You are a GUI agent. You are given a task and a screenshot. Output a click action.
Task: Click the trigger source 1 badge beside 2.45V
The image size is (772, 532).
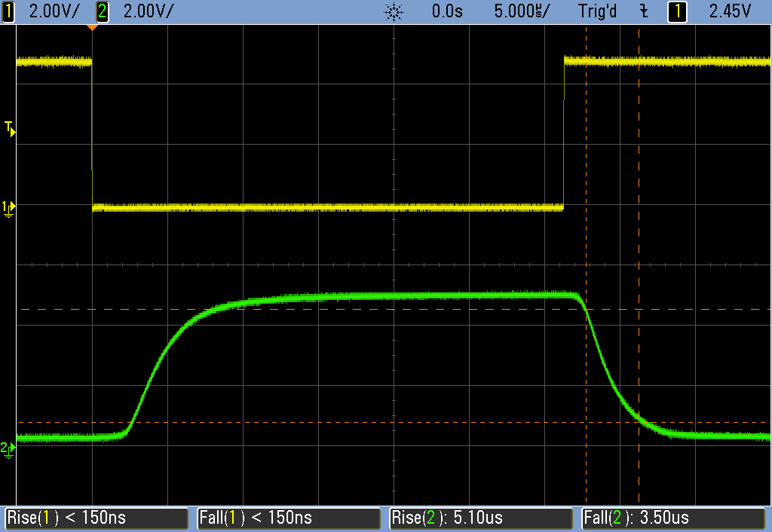click(677, 11)
